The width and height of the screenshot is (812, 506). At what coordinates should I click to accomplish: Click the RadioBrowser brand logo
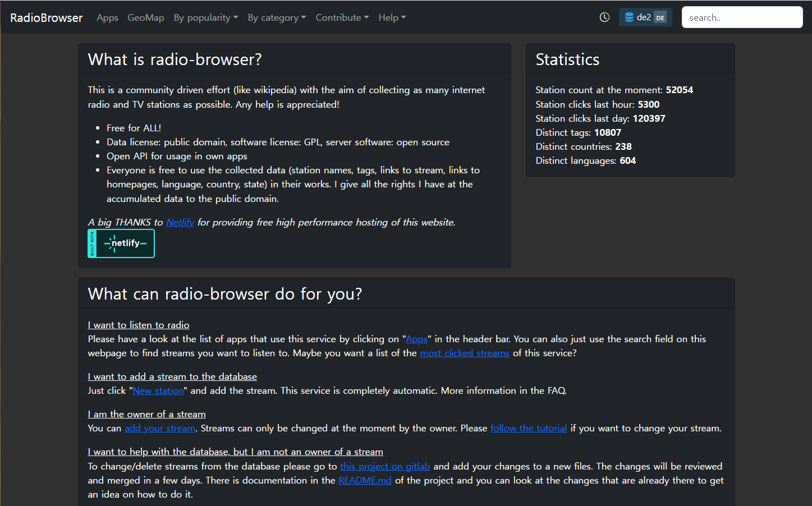coord(47,18)
